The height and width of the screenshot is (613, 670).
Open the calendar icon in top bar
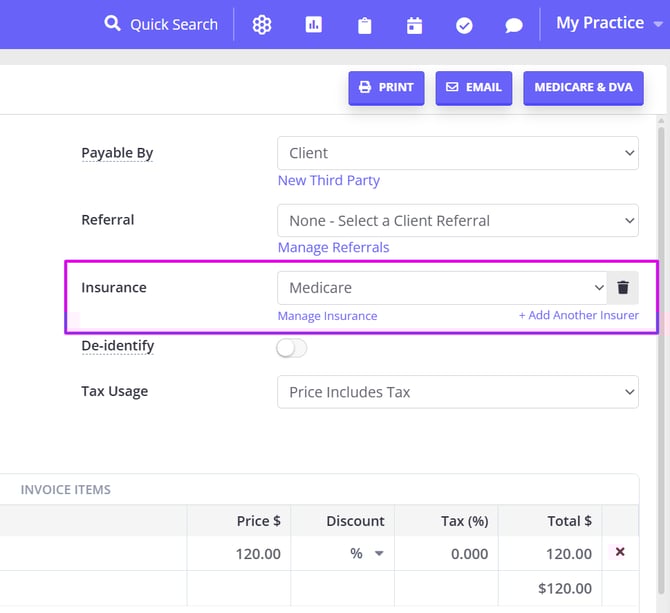click(x=414, y=25)
